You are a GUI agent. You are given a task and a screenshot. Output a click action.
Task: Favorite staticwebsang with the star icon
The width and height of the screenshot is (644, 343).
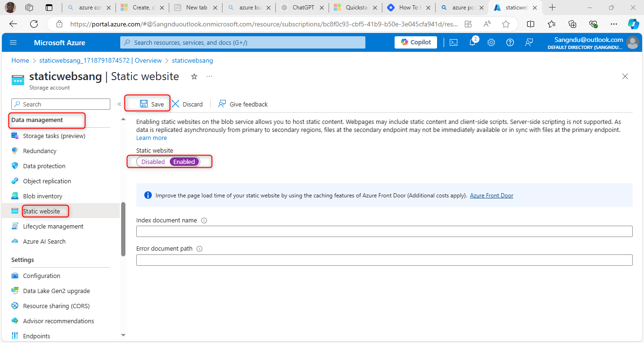(x=194, y=76)
